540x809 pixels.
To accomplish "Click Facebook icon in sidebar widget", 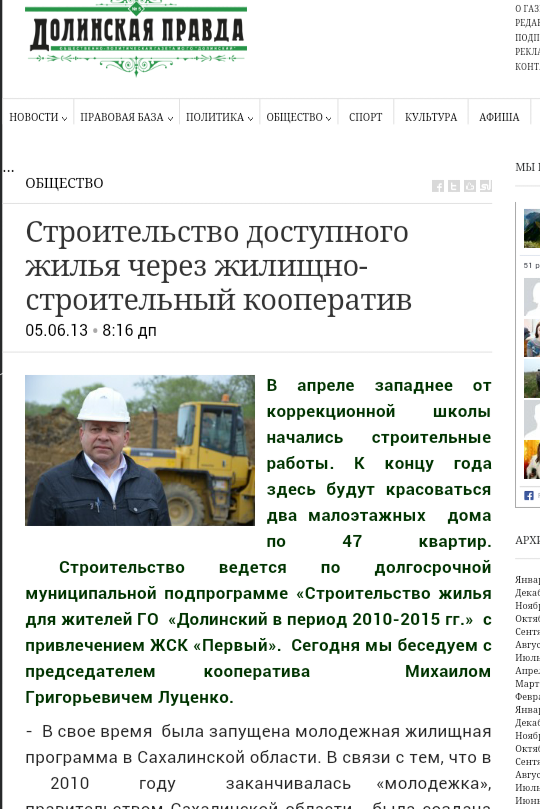I will coord(529,495).
